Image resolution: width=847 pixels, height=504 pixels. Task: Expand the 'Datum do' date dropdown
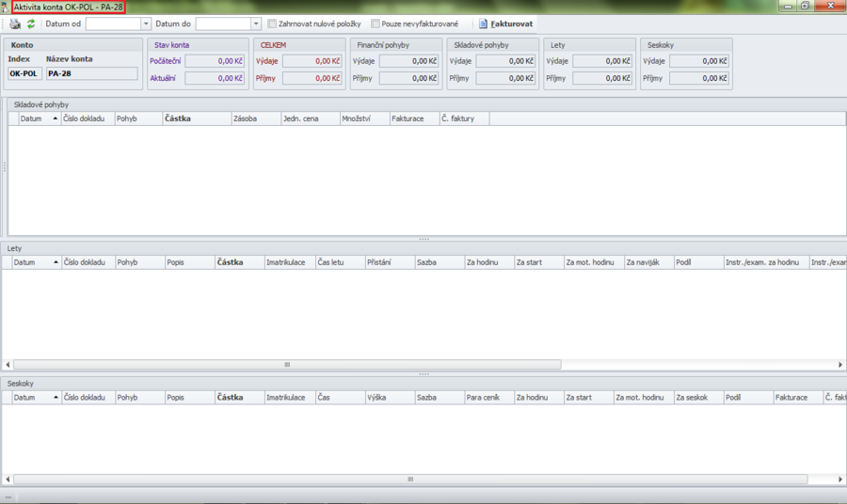256,24
